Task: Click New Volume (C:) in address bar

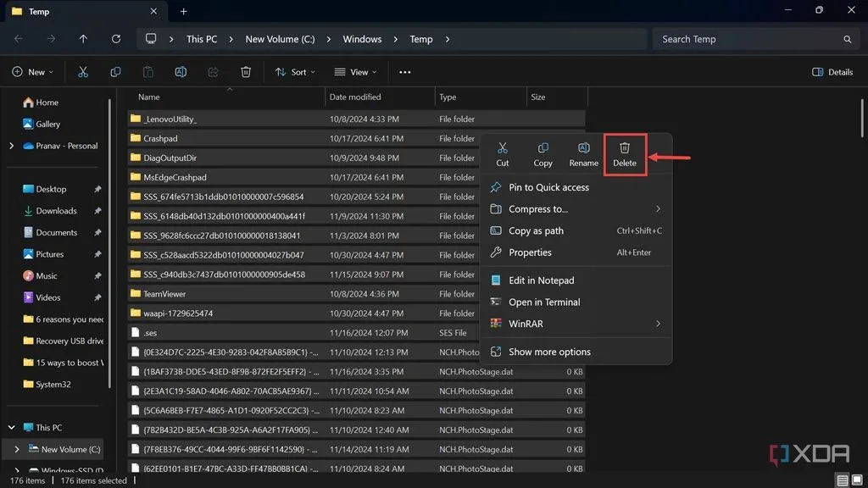Action: pyautogui.click(x=280, y=39)
